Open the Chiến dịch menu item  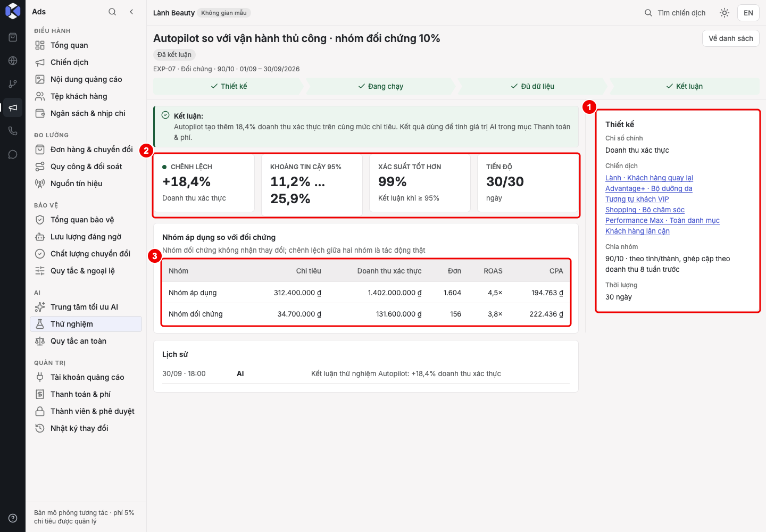coord(86,62)
